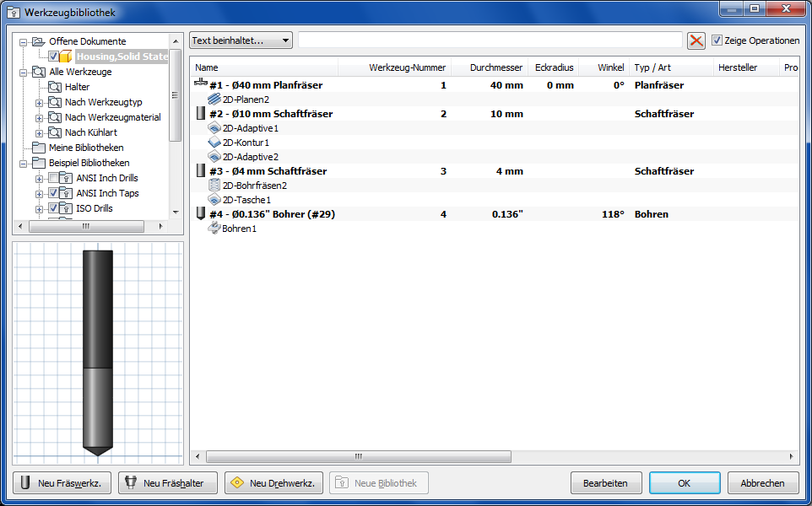Clear the search filter with the red X

pos(696,40)
